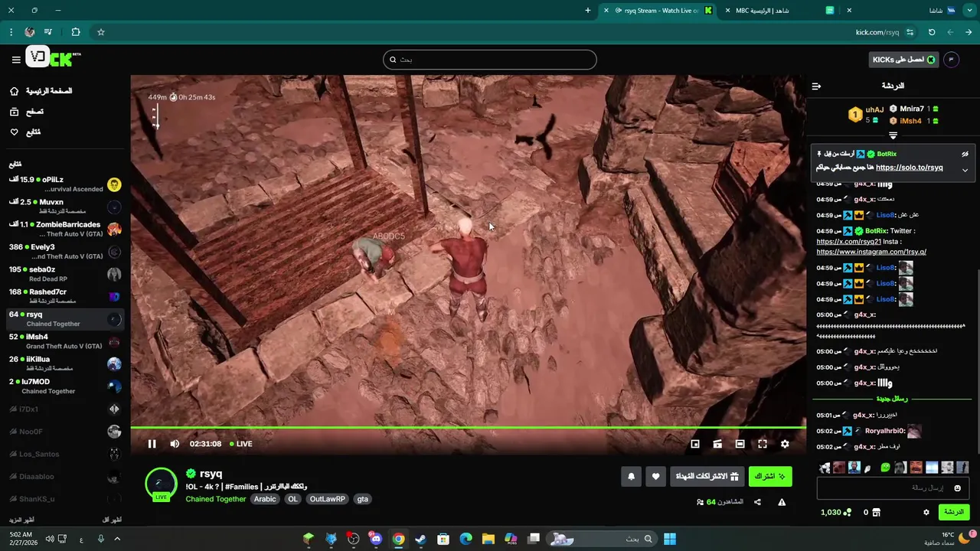Open offline channel Los_Santos

[x=65, y=454]
